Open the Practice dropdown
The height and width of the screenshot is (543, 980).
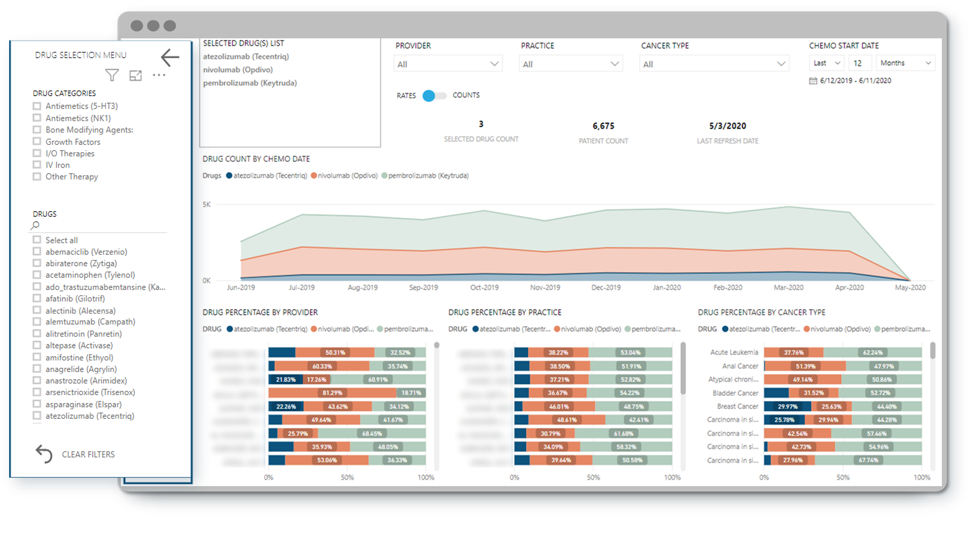(571, 64)
